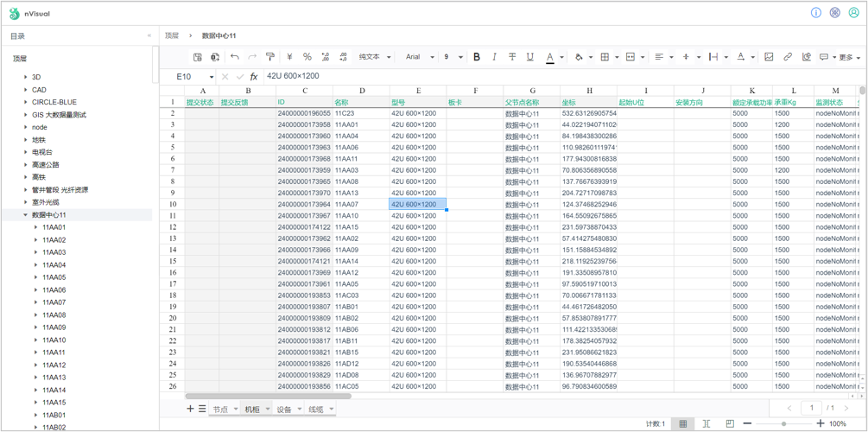Viewport: 868px width, 432px height.
Task: Click the user profile icon at top right
Action: pyautogui.click(x=853, y=13)
